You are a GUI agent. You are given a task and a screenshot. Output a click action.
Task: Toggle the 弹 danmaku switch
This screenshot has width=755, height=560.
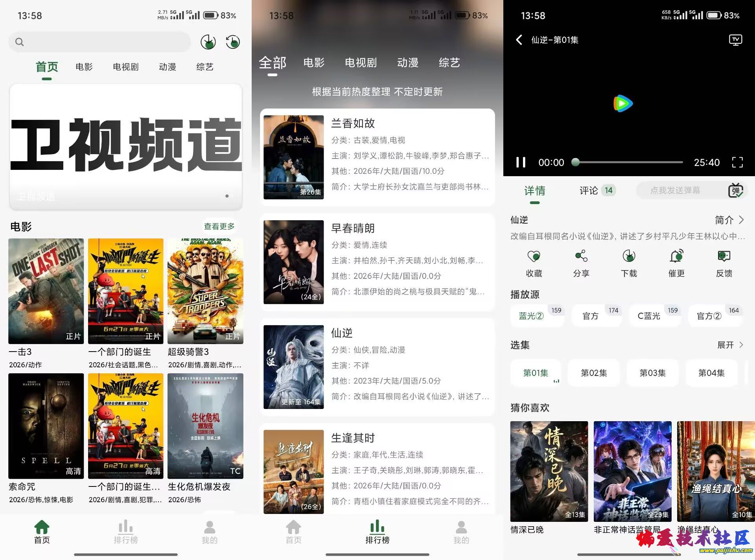(x=736, y=190)
